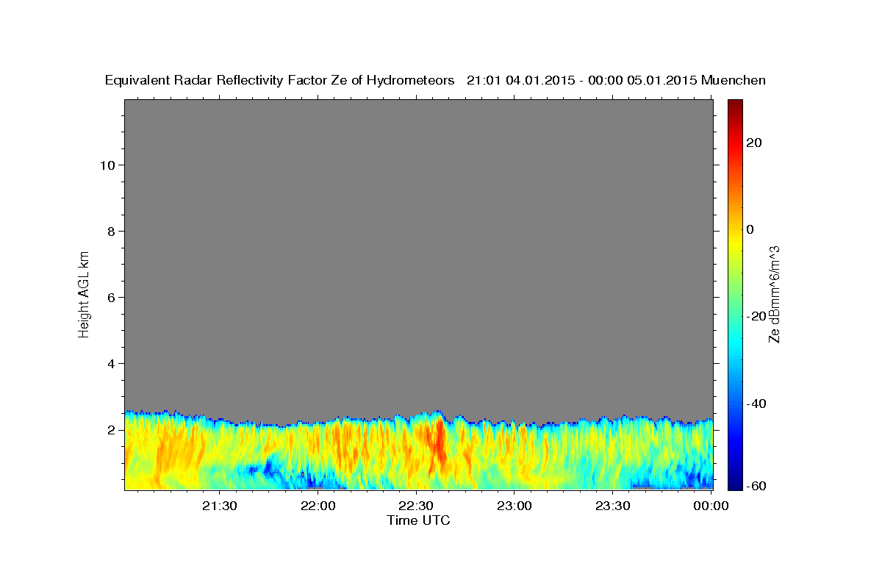Click the date range '21:01 04.01.2015 - 00:00 05.01.2015' in title

(x=582, y=80)
